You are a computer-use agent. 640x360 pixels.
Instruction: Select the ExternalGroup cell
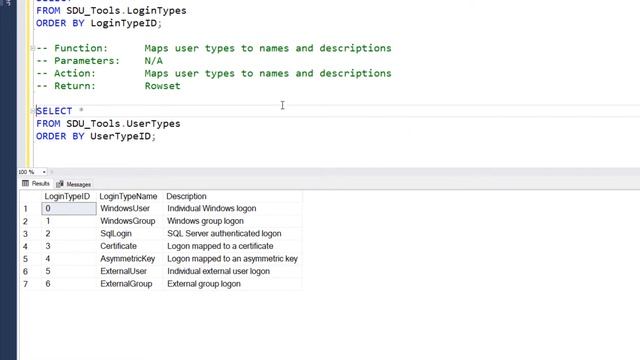[x=130, y=284]
